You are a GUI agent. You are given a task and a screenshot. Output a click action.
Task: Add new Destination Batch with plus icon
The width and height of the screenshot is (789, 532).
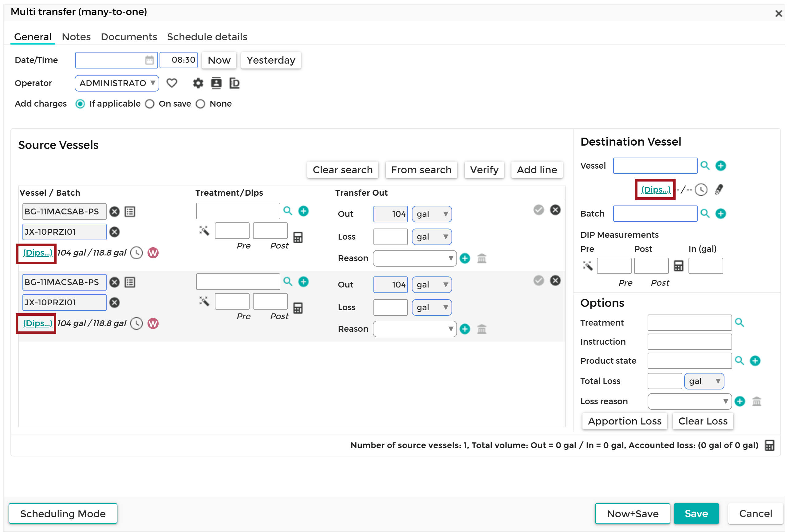point(720,213)
